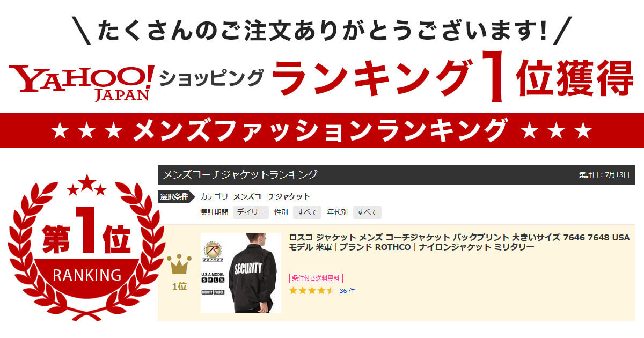Select the 年代別 すべて filter
Screen dimensions: 644x338
[x=367, y=212]
